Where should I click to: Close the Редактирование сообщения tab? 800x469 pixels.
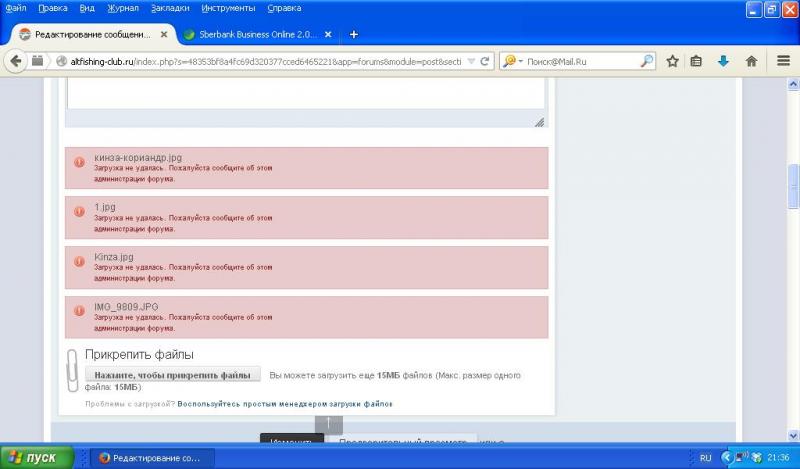tap(165, 34)
